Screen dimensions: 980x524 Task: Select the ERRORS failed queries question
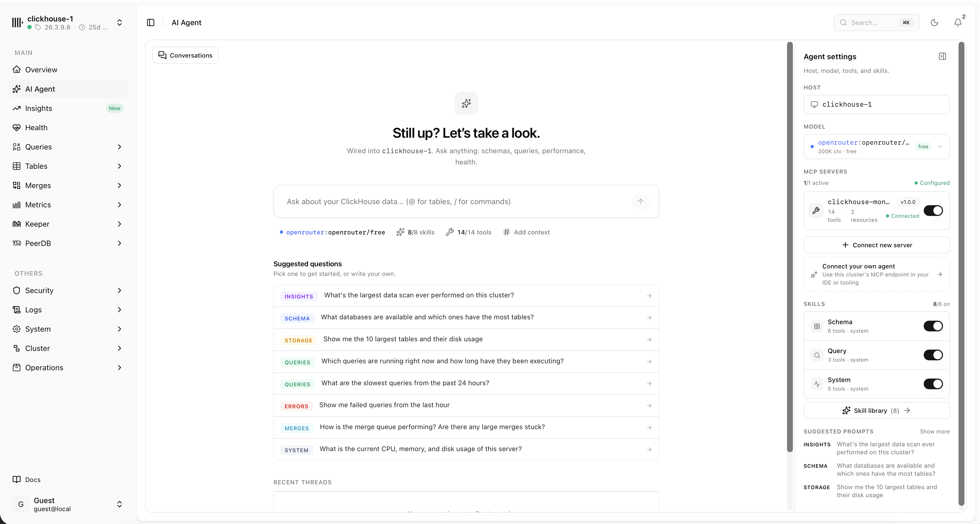pyautogui.click(x=466, y=405)
